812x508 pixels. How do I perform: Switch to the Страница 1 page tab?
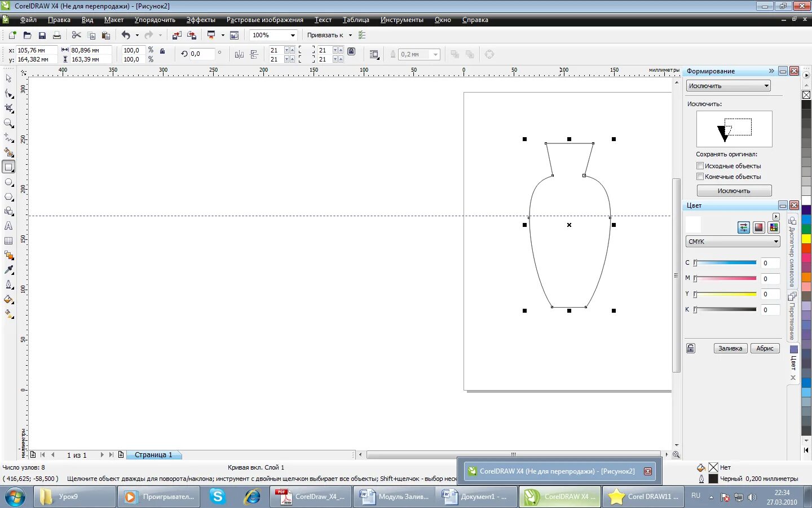(153, 455)
